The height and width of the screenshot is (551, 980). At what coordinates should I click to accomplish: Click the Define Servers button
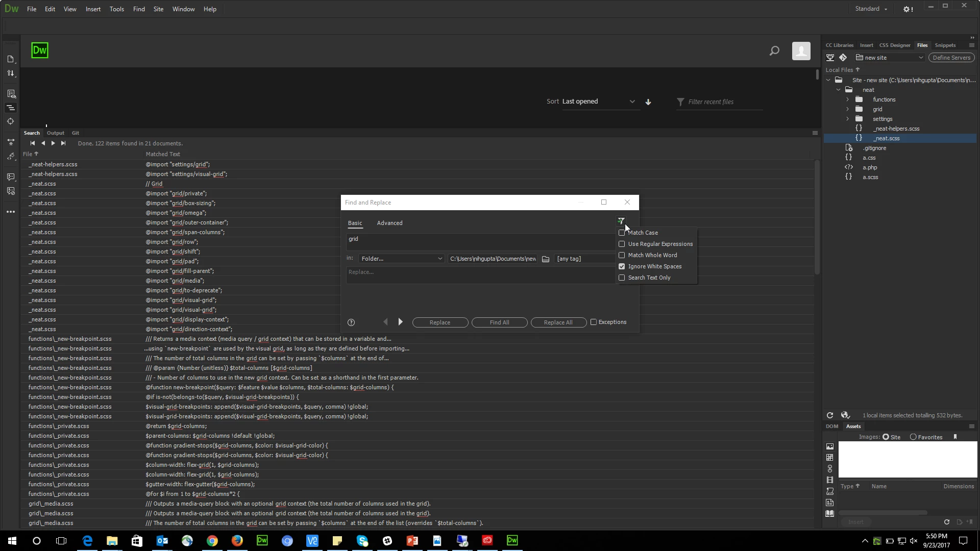tap(951, 58)
